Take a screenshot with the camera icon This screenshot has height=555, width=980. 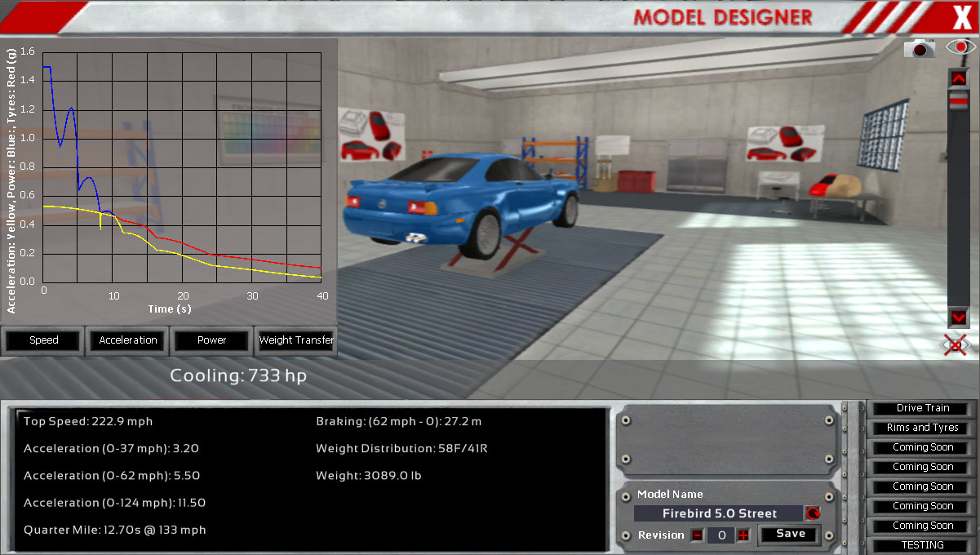pos(920,48)
